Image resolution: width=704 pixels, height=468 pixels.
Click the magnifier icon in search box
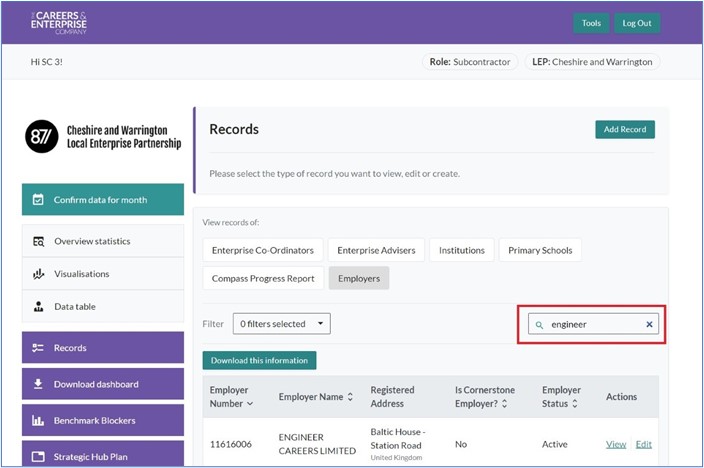pyautogui.click(x=540, y=325)
